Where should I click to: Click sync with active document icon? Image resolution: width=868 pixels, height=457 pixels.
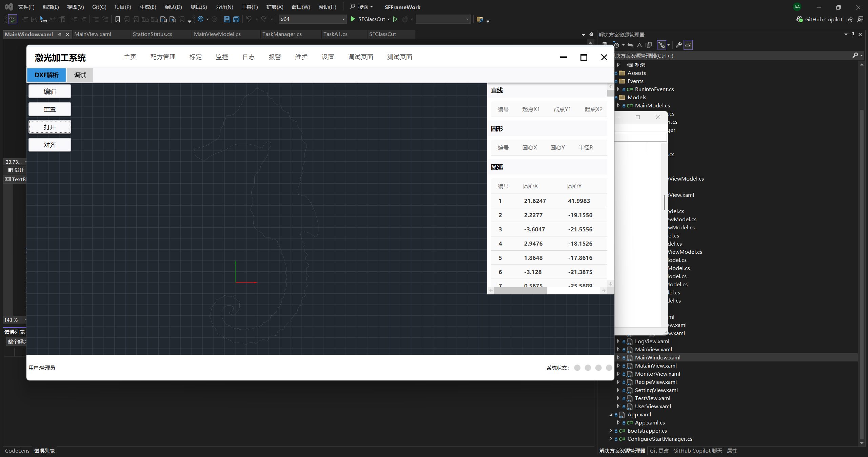630,45
